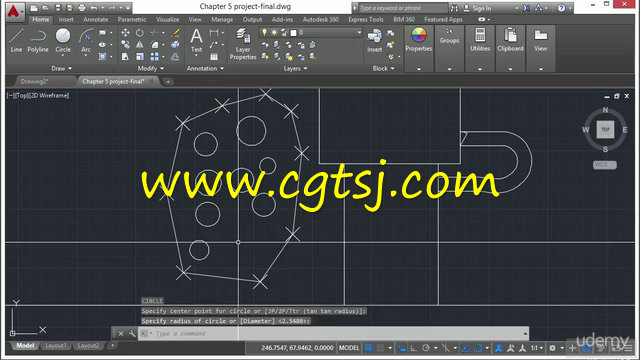Click the Plot printer icon

tap(82, 8)
